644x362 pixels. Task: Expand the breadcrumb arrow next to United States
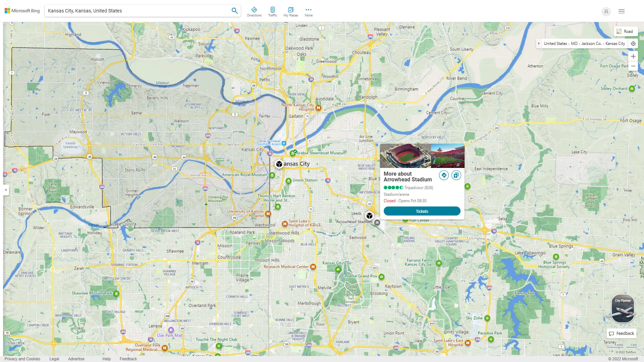coord(539,43)
